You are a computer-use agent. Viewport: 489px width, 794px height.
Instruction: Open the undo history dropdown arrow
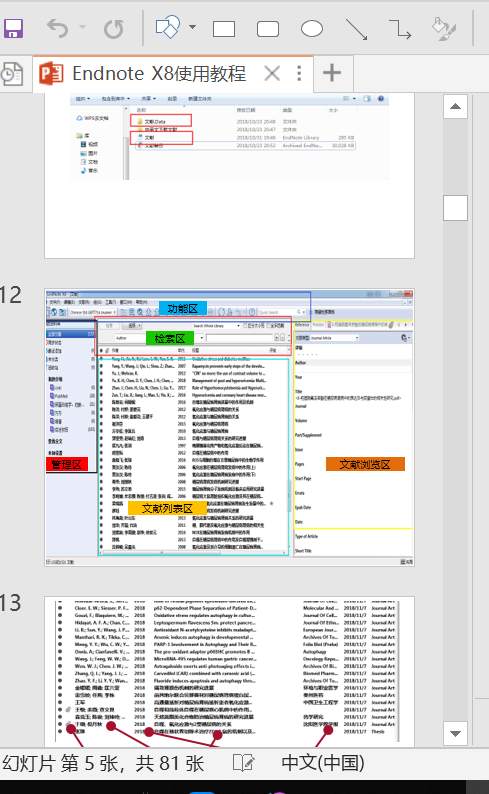click(x=83, y=26)
